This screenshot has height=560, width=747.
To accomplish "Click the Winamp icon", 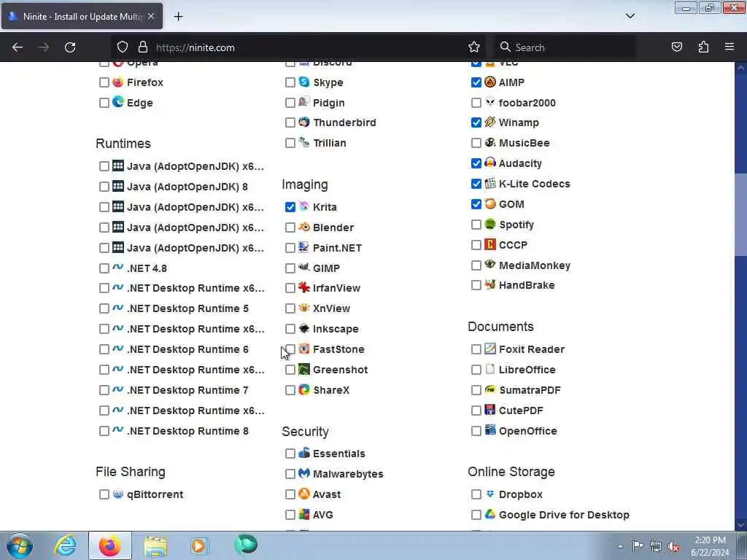I will 490,122.
